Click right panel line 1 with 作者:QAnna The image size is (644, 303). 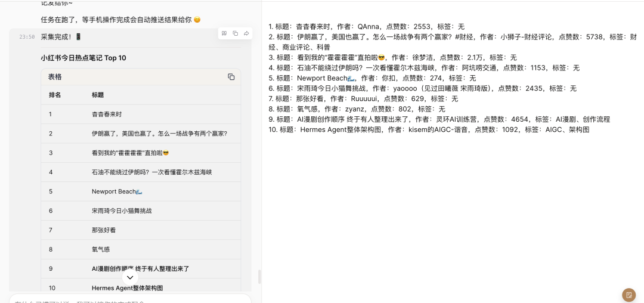click(366, 27)
